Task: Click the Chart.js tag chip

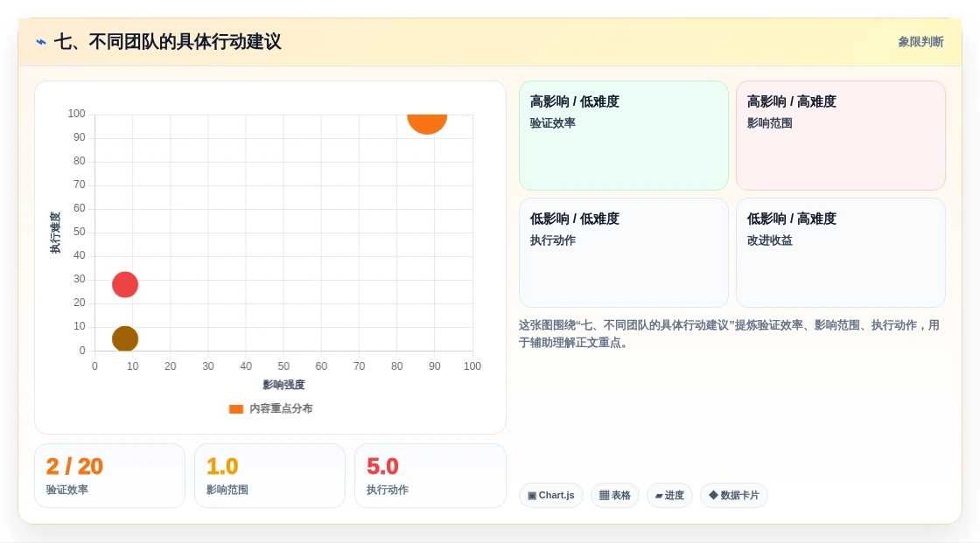Action: (x=551, y=496)
